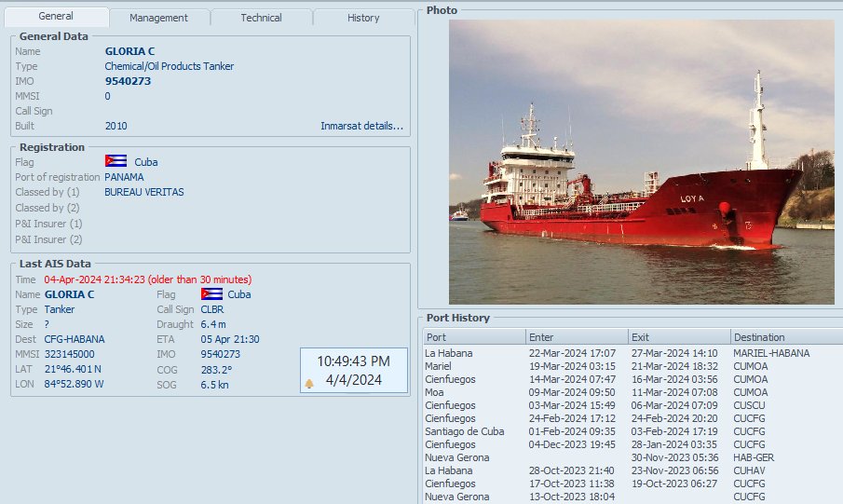The width and height of the screenshot is (843, 504).
Task: Select Cienfuegos row entered 24-Feb-2024
Action: tap(633, 418)
